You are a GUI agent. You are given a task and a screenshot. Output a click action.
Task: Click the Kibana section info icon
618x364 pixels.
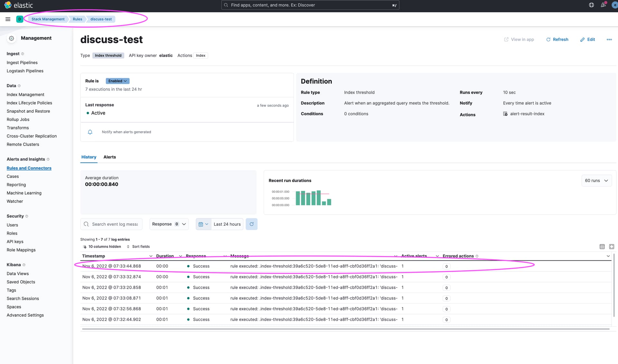[24, 265]
